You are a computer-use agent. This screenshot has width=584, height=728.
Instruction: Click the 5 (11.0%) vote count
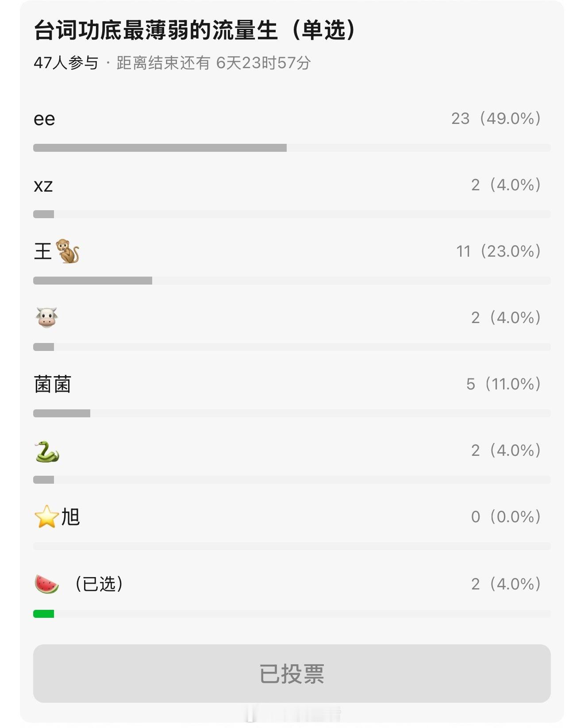point(503,384)
